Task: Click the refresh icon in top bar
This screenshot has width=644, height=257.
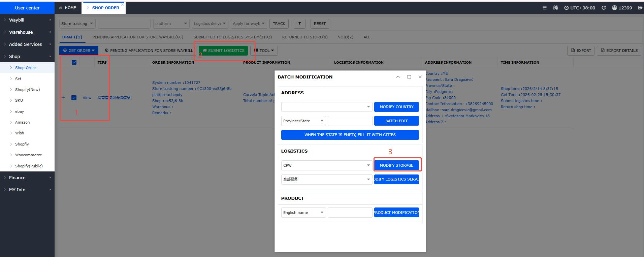Action: [x=604, y=8]
